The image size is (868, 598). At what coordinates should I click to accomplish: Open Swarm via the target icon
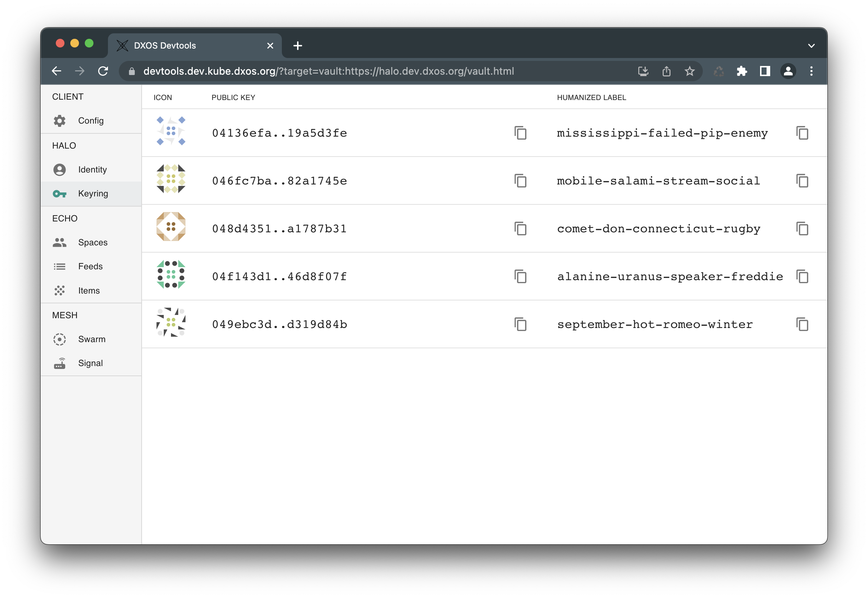click(60, 339)
